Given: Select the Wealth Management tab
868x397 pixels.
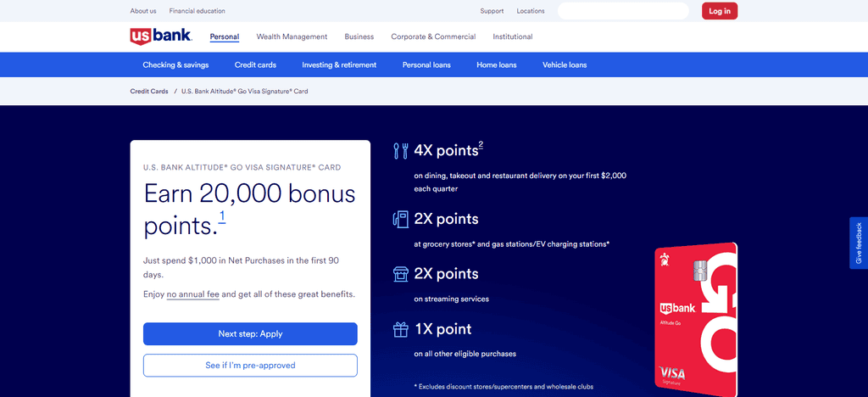Looking at the screenshot, I should click(292, 36).
